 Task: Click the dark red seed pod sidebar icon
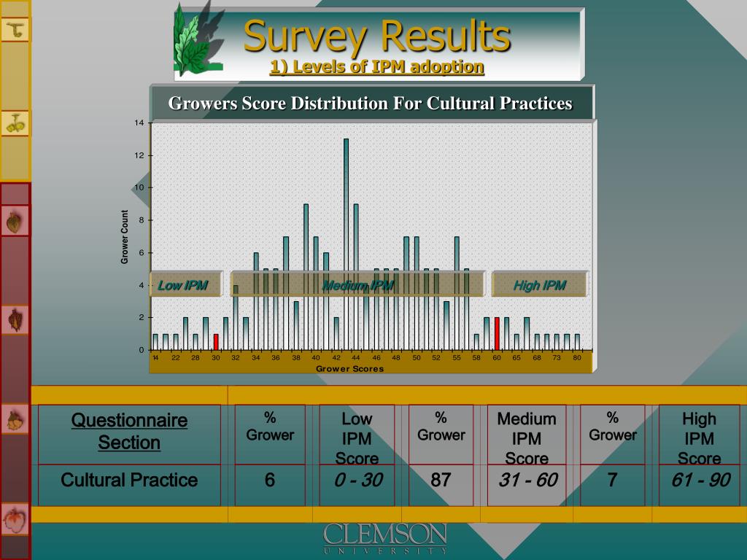pyautogui.click(x=15, y=319)
